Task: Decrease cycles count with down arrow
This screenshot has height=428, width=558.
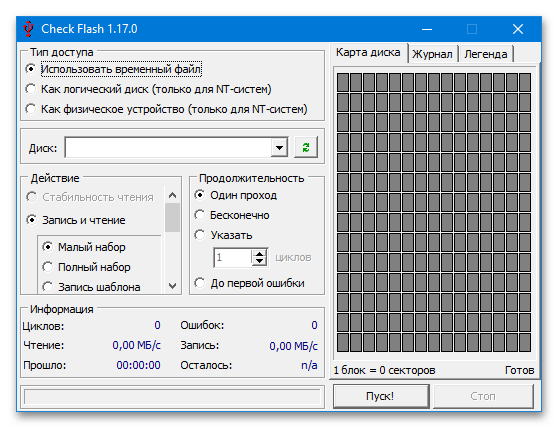Action: (259, 261)
